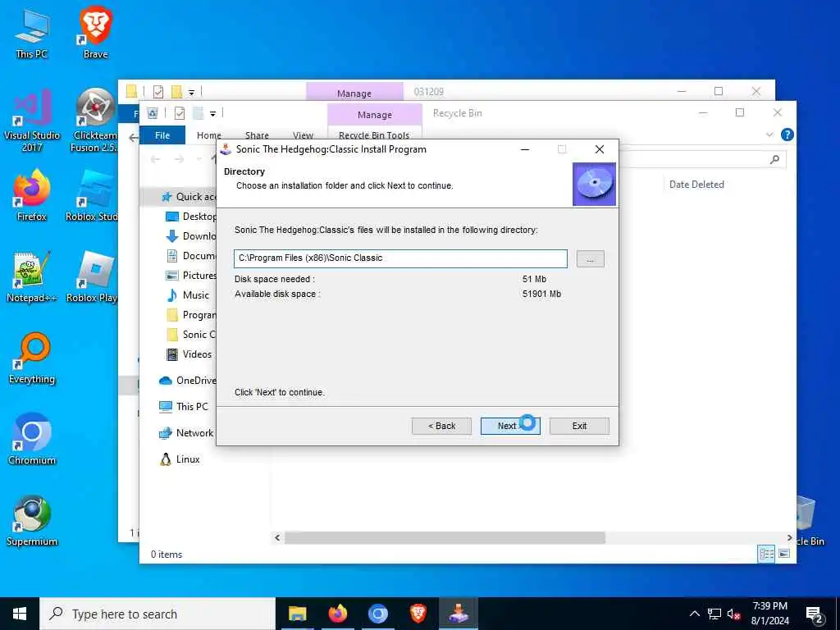The width and height of the screenshot is (840, 630).
Task: Collapse the ribbon with the chevron
Action: (769, 135)
